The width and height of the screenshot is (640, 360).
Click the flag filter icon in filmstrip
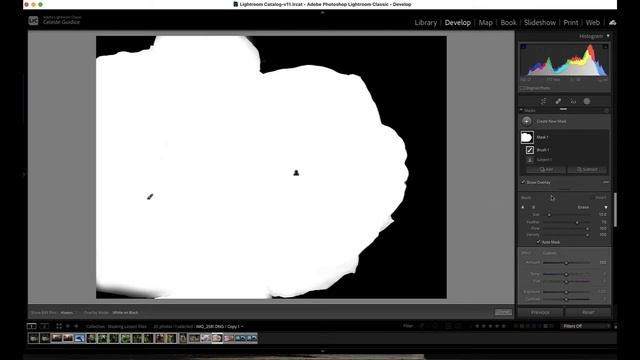(x=422, y=326)
